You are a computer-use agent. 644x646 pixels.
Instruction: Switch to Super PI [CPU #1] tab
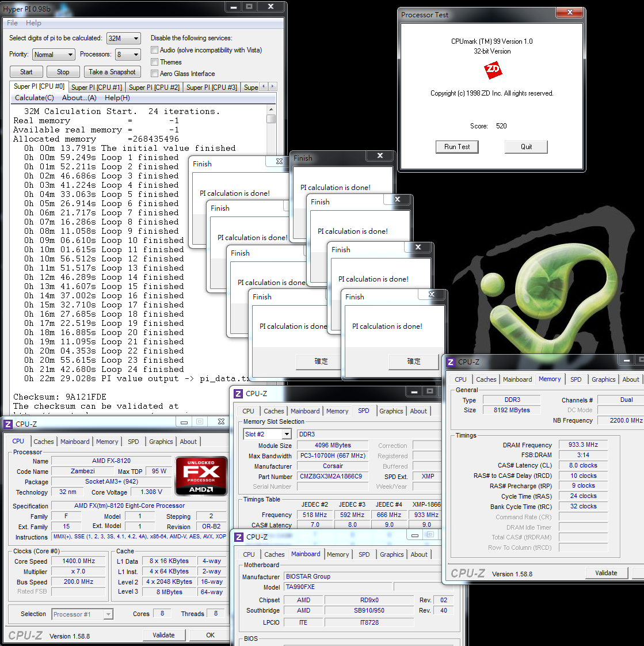(97, 88)
